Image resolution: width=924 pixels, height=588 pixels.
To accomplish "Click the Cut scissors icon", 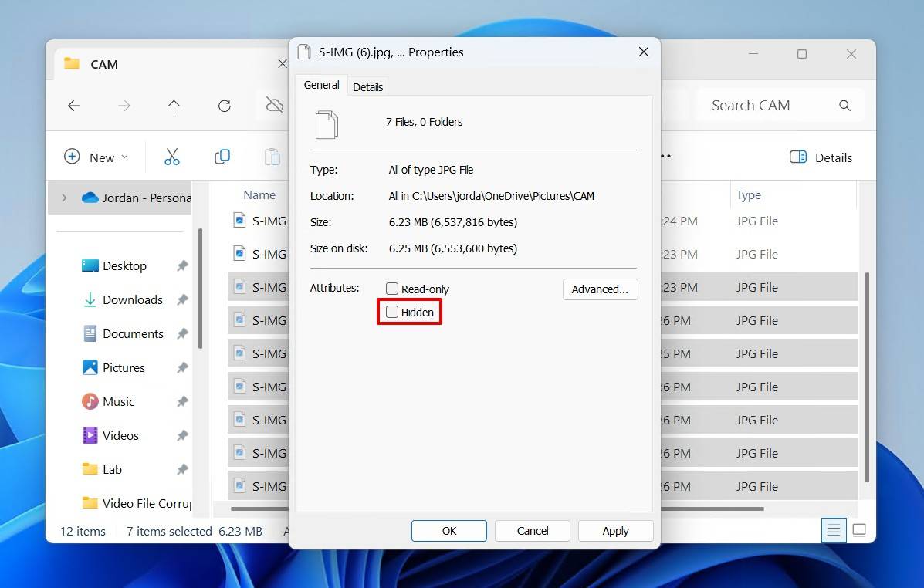I will 171,157.
